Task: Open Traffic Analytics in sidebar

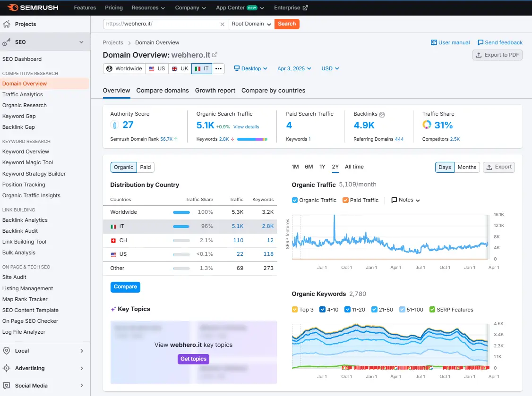Action: (22, 94)
